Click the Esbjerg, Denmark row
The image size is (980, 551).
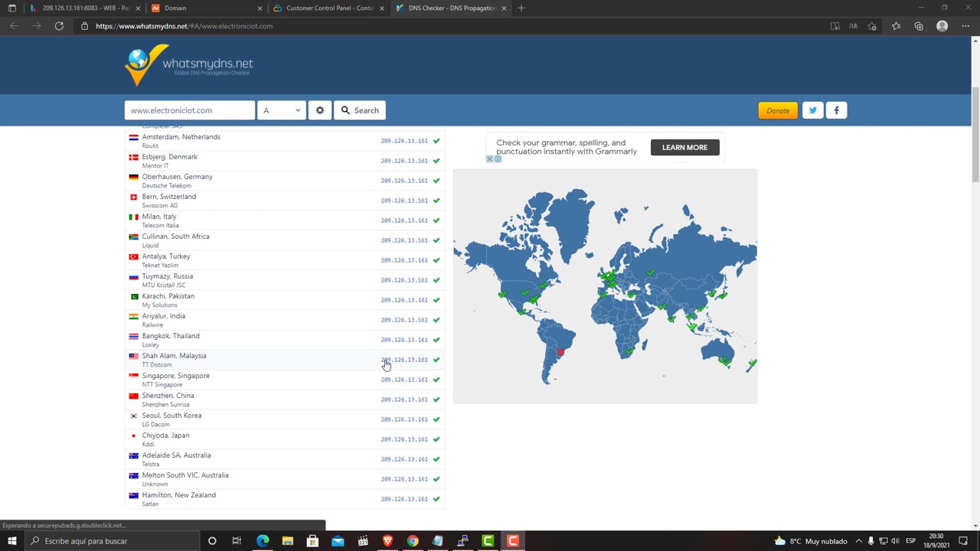coord(284,161)
